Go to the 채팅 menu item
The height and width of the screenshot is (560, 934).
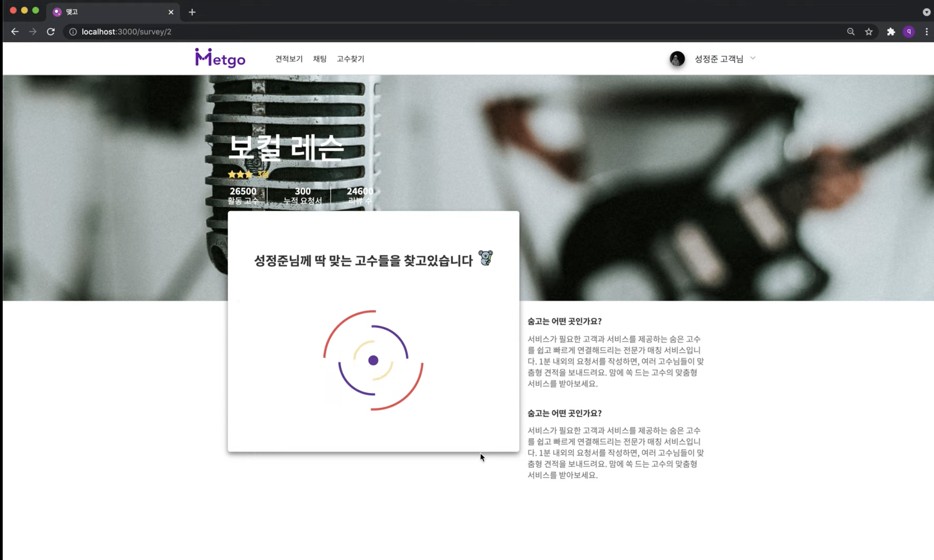[320, 59]
